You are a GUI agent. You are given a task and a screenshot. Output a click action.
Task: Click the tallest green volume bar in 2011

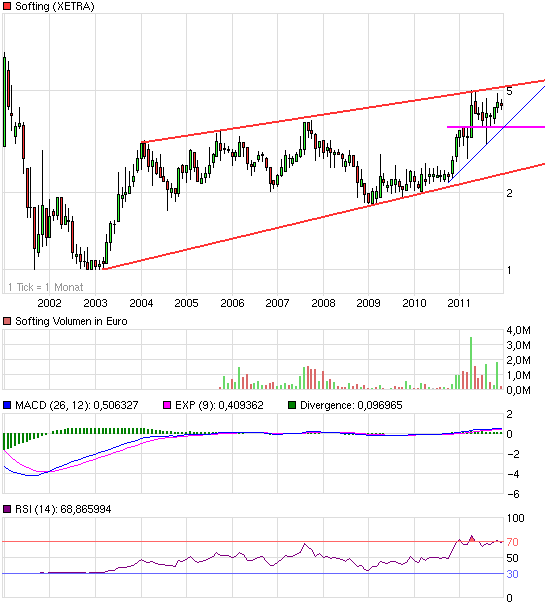click(x=471, y=363)
